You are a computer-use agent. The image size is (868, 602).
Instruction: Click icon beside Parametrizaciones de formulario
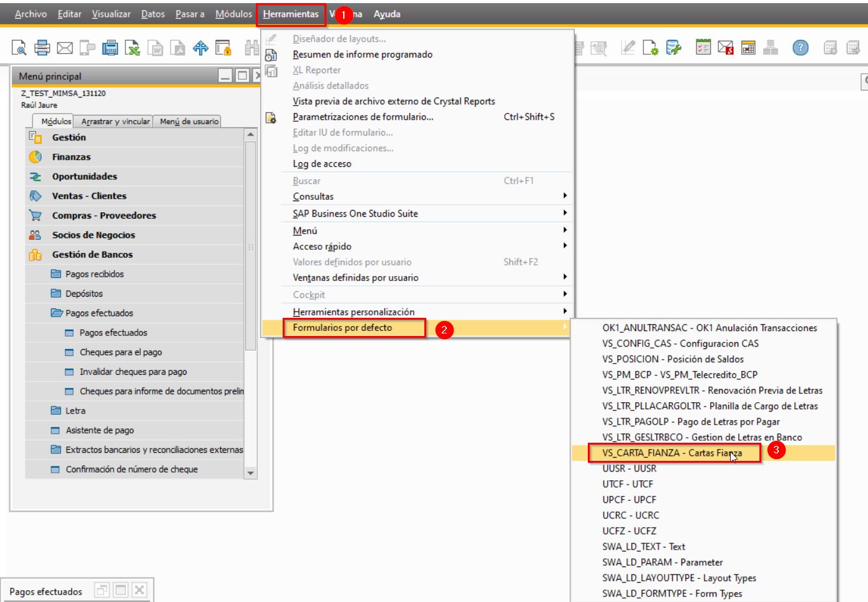click(x=271, y=117)
